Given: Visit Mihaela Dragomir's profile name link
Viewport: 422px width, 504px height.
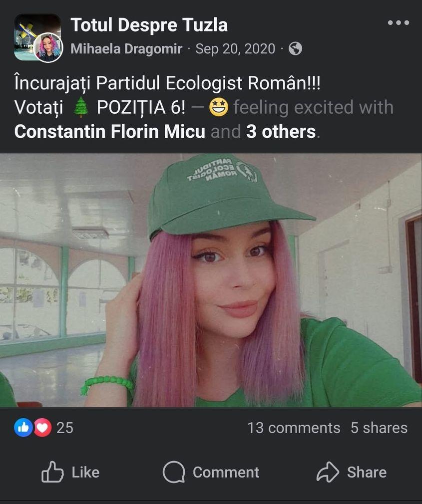Looking at the screenshot, I should click(126, 49).
